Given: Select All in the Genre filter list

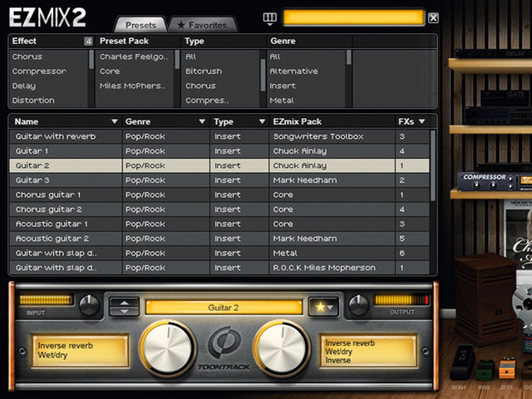Looking at the screenshot, I should pyautogui.click(x=275, y=57).
